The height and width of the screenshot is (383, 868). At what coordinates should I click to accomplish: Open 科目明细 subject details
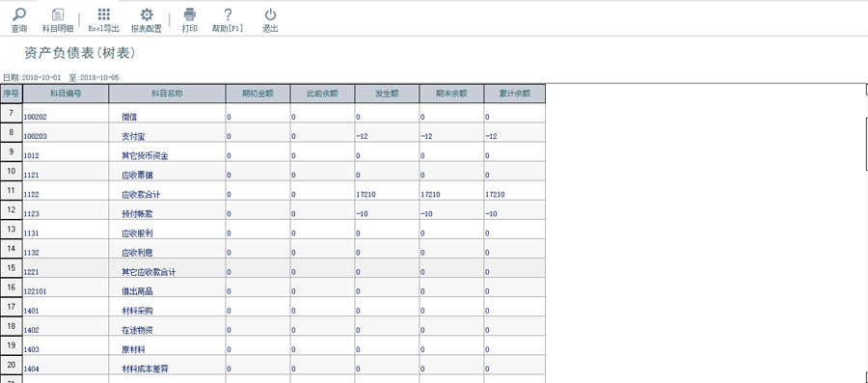pos(58,21)
